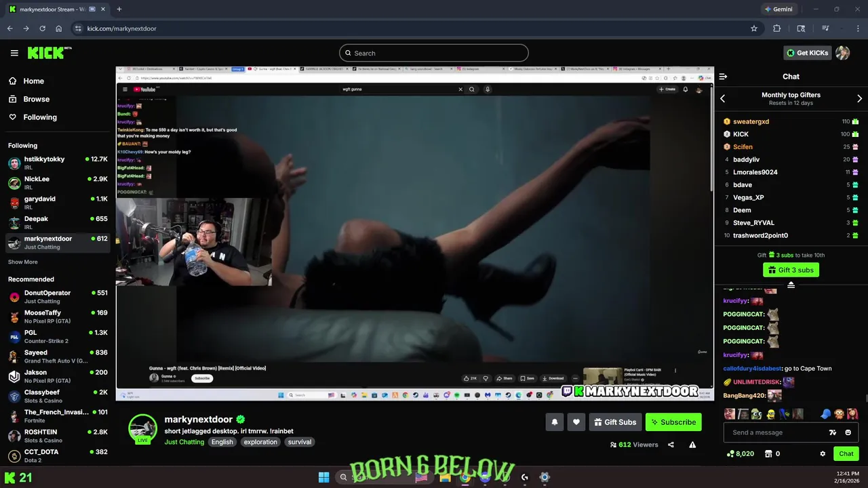Select the survival tag
The width and height of the screenshot is (868, 488).
point(299,442)
